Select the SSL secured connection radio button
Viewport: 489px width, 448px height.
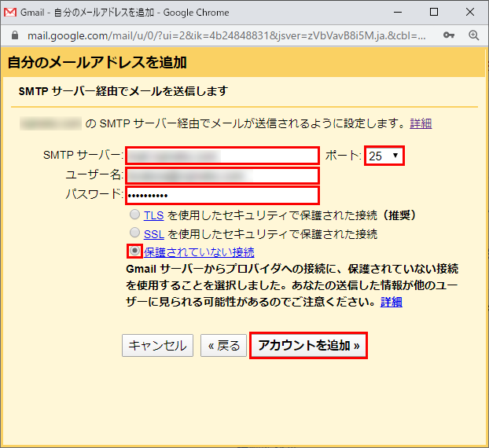click(135, 233)
